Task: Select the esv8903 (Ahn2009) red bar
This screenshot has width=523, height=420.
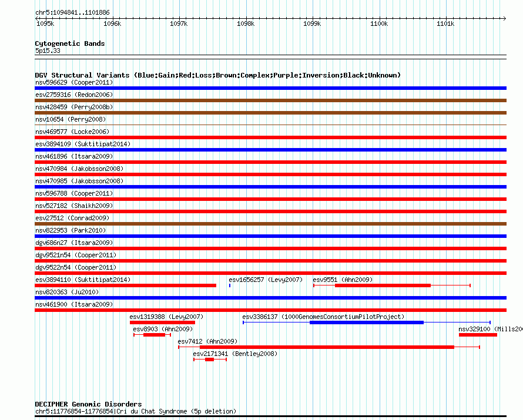Action: coord(152,335)
